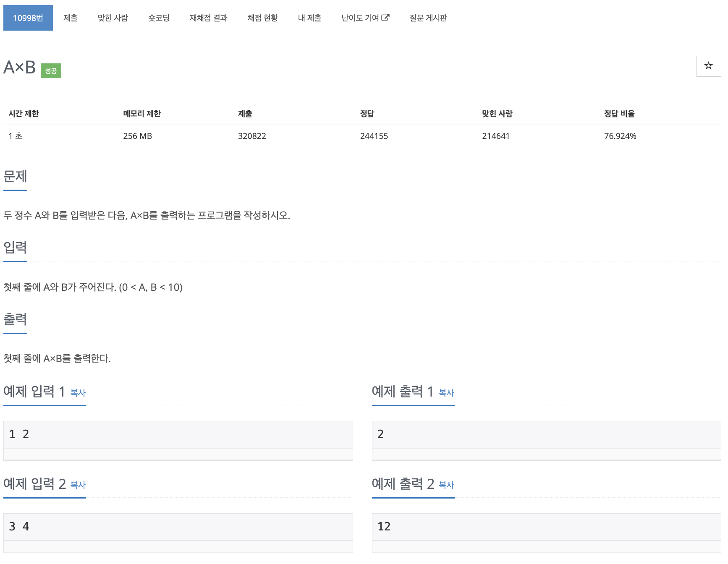Open the 채점 현황 page
The width and height of the screenshot is (728, 564).
(x=262, y=18)
